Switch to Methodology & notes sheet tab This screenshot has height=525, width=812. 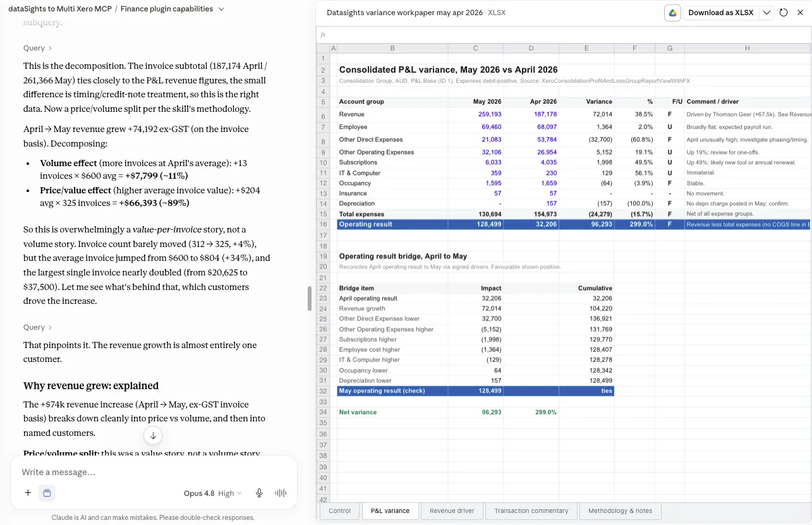pos(620,510)
